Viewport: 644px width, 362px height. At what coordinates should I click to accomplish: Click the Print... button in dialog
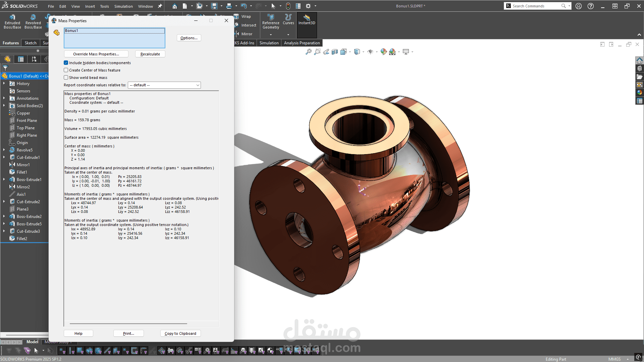(128, 333)
